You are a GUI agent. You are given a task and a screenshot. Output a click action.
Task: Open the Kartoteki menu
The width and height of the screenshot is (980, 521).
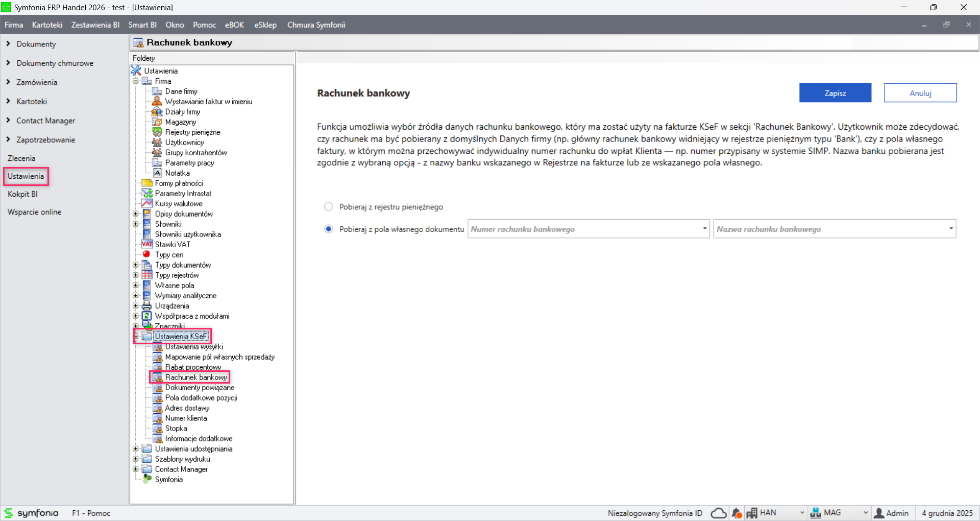(x=47, y=25)
